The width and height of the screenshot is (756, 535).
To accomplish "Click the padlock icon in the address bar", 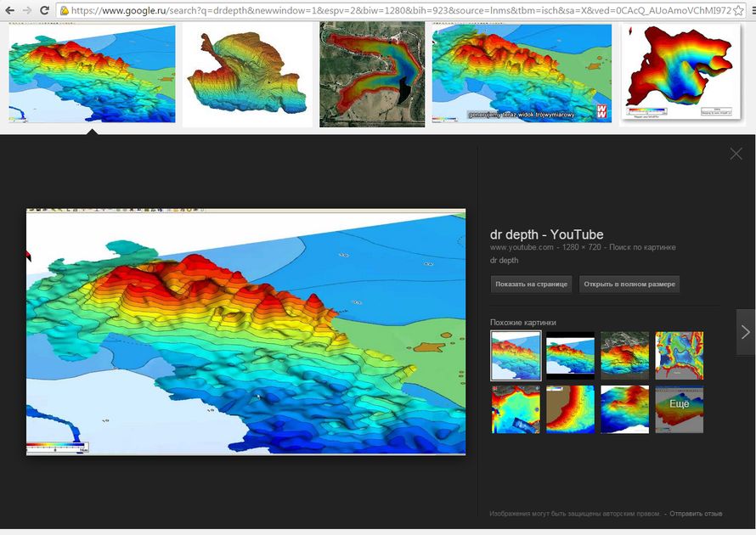I will pyautogui.click(x=65, y=11).
